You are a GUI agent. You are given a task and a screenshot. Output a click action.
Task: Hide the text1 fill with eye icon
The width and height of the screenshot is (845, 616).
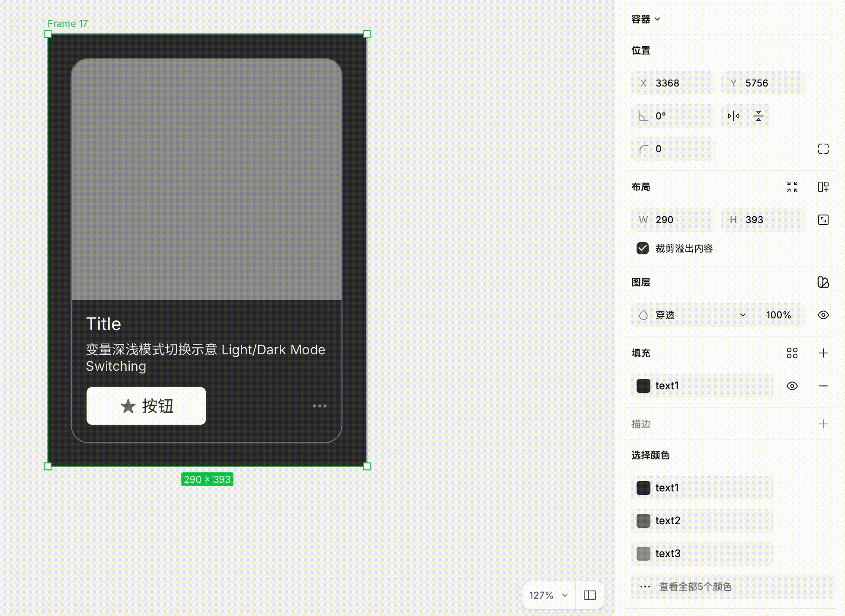pos(792,386)
